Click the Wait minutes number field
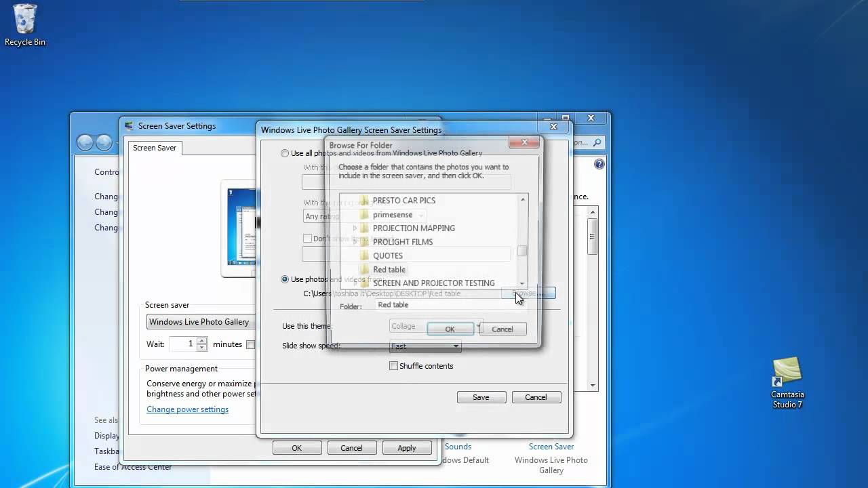This screenshot has width=868, height=488. tap(183, 344)
